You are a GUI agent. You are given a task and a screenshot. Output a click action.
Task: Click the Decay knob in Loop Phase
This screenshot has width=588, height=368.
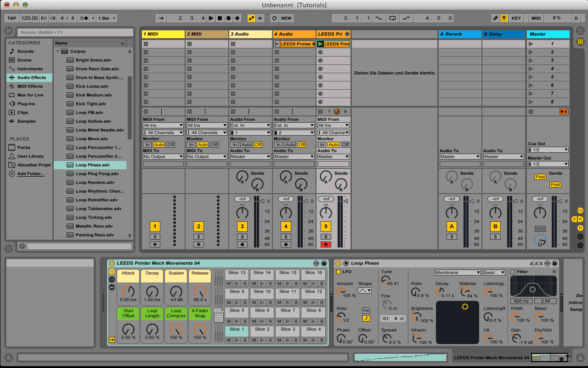(440, 292)
